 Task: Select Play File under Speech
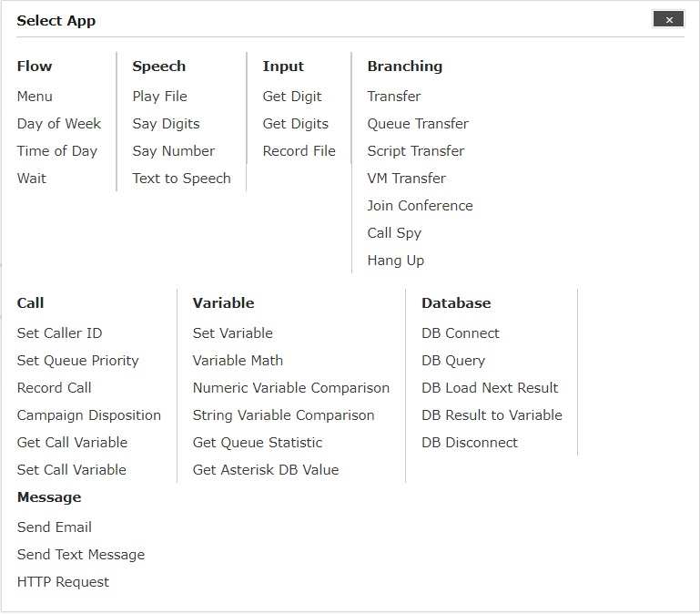click(x=159, y=96)
